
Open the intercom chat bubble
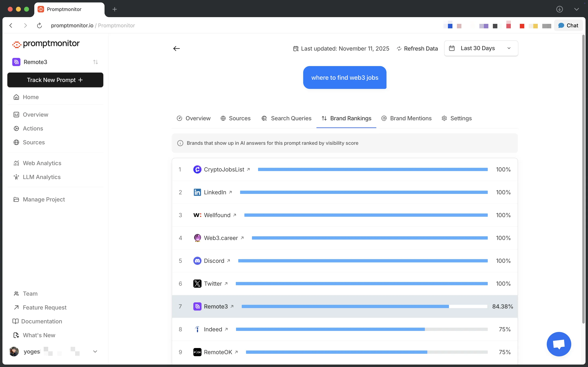click(x=559, y=344)
